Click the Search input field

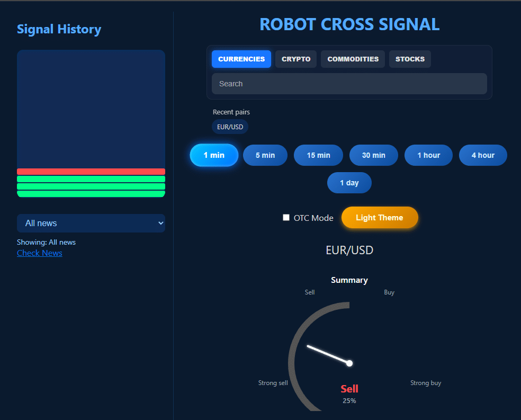pos(349,83)
